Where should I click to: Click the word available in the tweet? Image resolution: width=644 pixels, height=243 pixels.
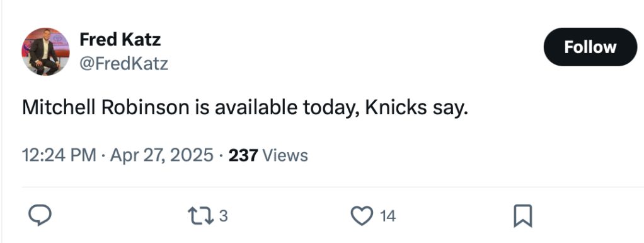coord(256,108)
